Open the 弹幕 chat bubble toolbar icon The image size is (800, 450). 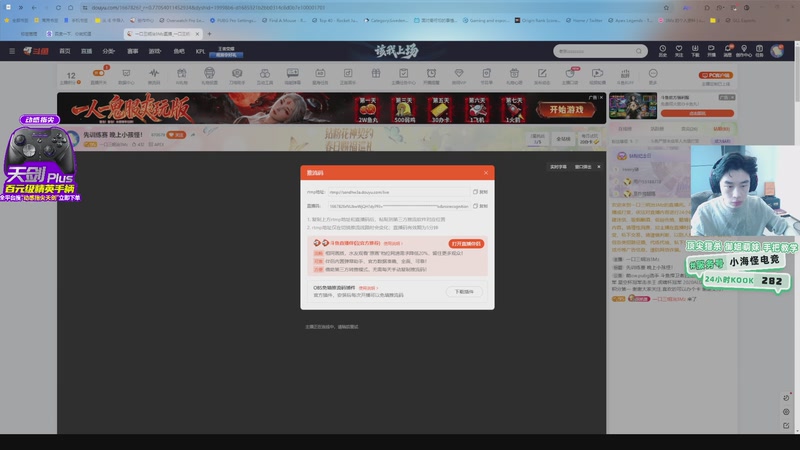pyautogui.click(x=292, y=75)
